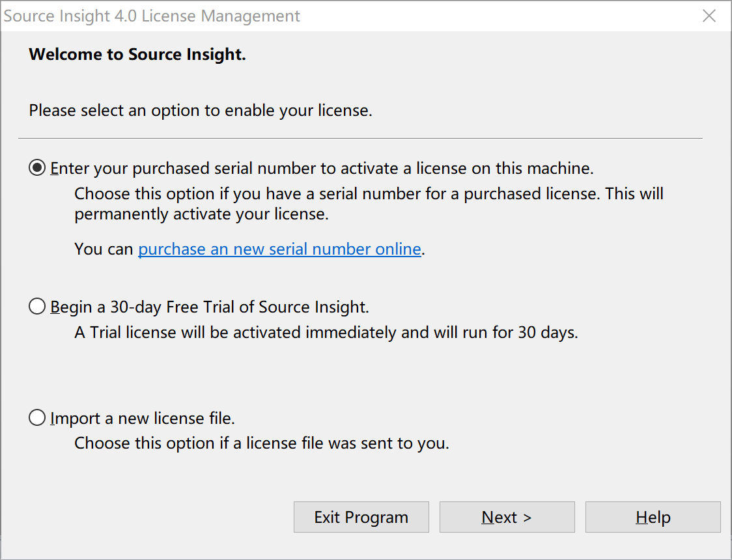Pick the Import license file radio circle
The width and height of the screenshot is (732, 560).
coord(37,418)
